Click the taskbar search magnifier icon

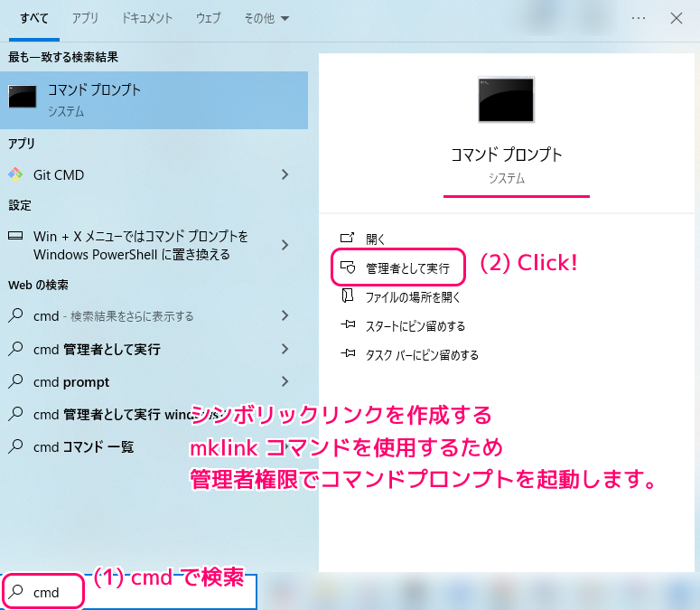[x=15, y=592]
